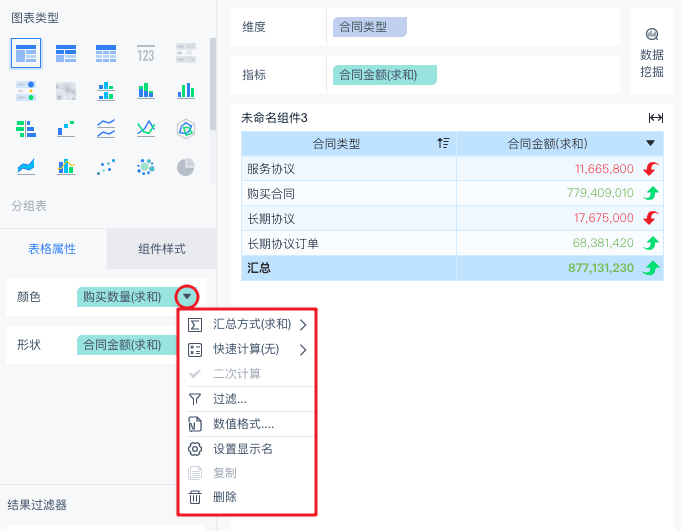Screen dimensions: 681x531
Task: Expand the 快速计算(无) submenu
Action: [x=248, y=349]
